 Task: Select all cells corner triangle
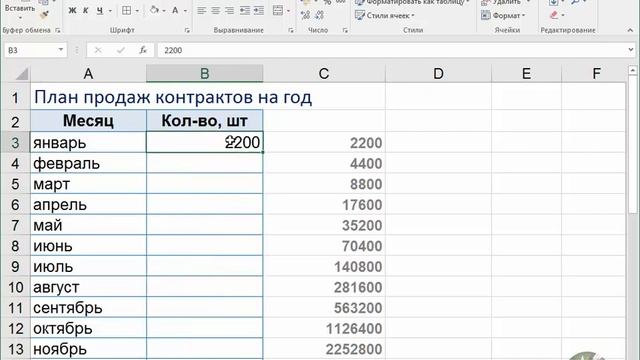pyautogui.click(x=22, y=74)
